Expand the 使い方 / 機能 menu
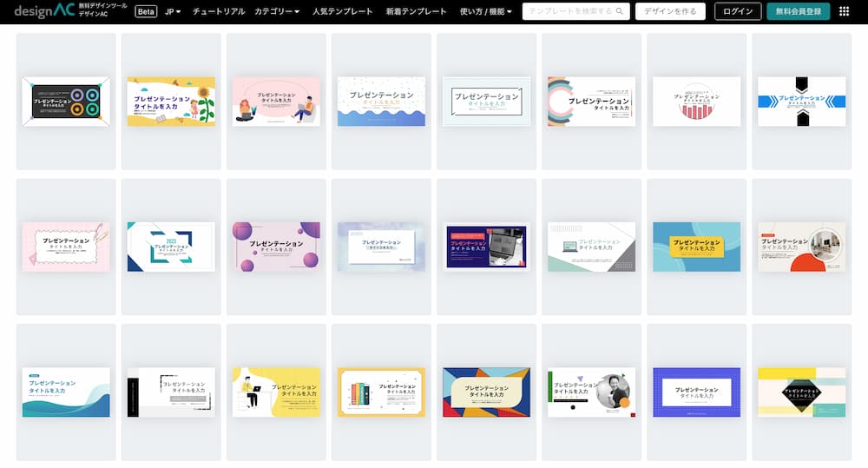The height and width of the screenshot is (468, 868). tap(485, 11)
